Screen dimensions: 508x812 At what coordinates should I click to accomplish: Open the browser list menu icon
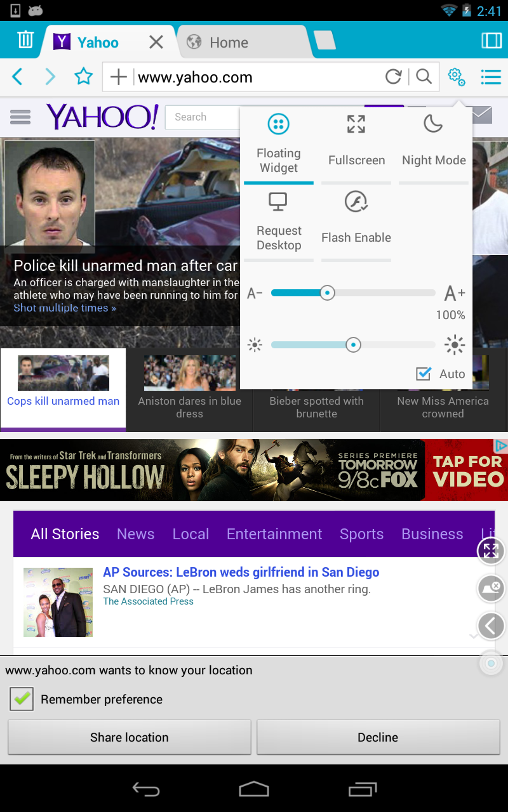(x=491, y=77)
